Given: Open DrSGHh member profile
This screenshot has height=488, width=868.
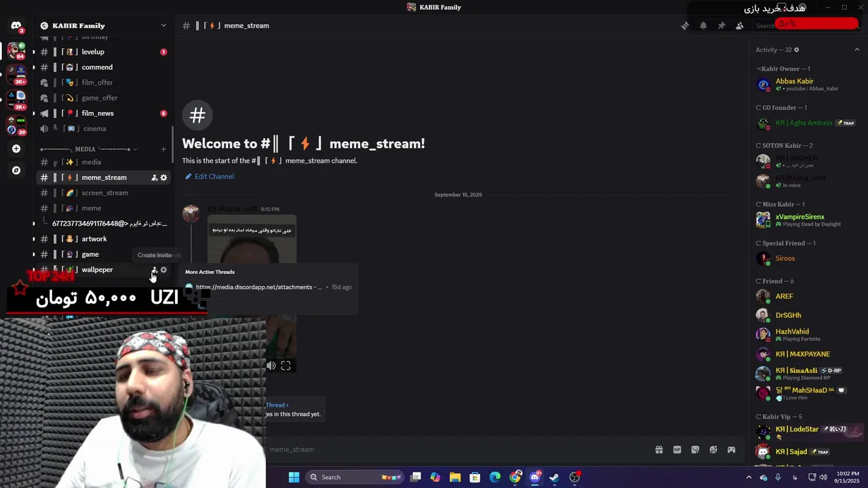Looking at the screenshot, I should click(x=807, y=315).
